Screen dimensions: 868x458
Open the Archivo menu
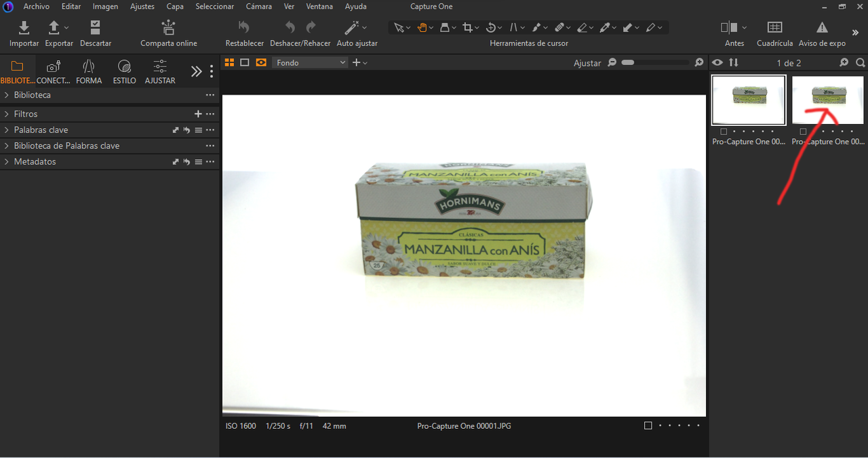click(37, 6)
